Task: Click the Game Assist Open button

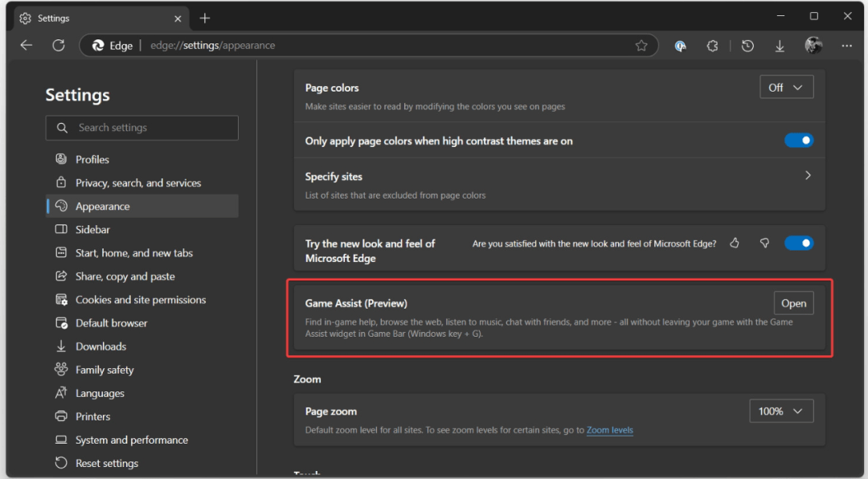Action: [793, 303]
